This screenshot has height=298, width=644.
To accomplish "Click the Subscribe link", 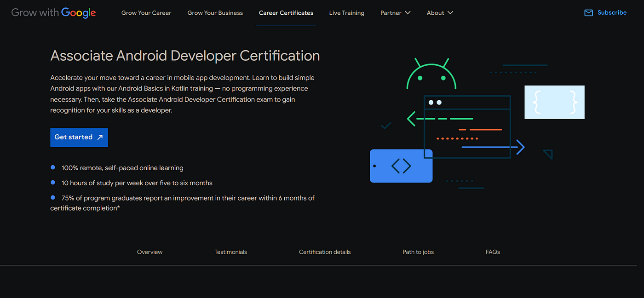I will (x=612, y=13).
